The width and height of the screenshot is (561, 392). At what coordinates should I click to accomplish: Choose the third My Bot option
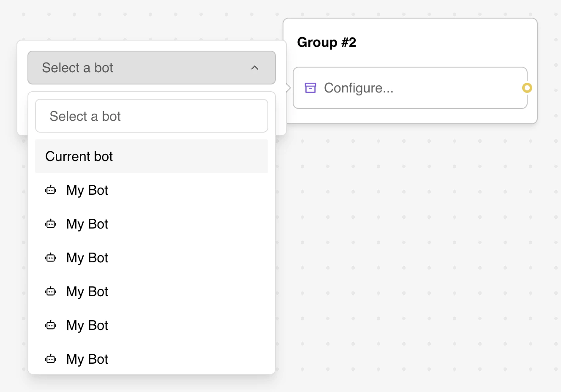coord(87,258)
